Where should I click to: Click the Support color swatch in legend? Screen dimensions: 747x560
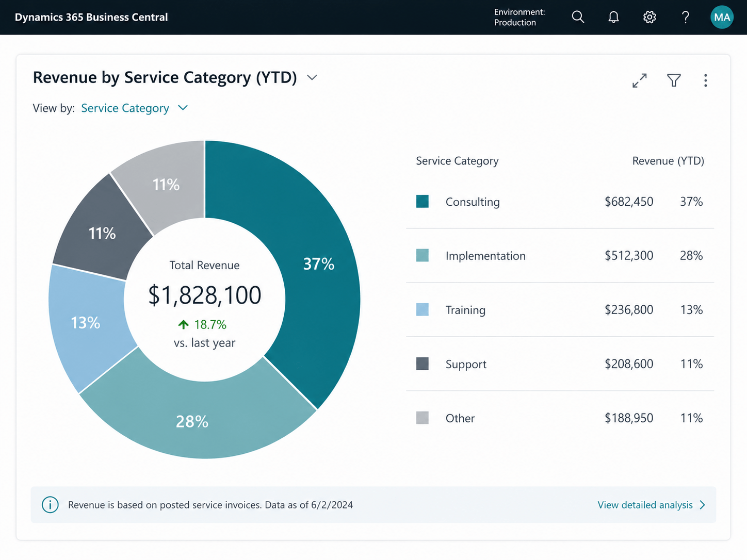coord(423,364)
